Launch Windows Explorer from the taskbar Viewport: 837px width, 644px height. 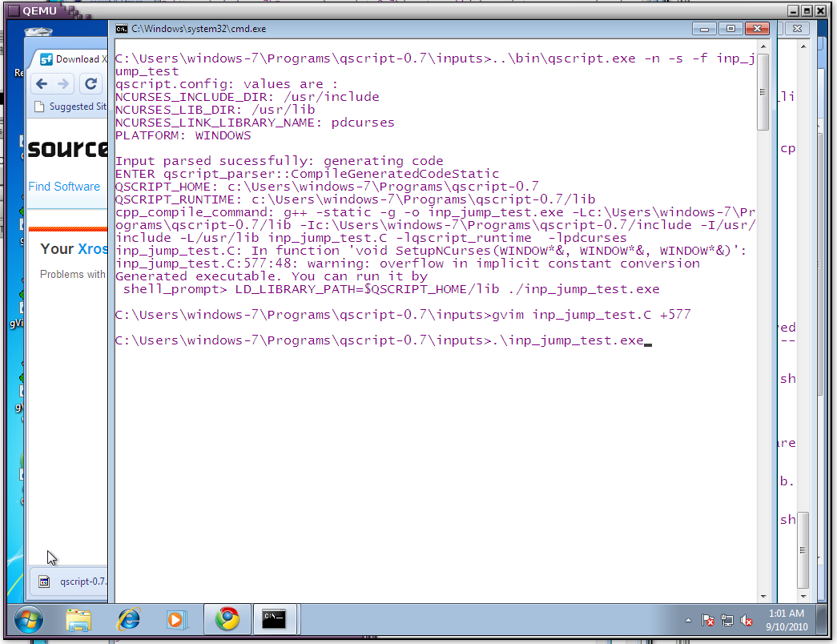click(78, 619)
